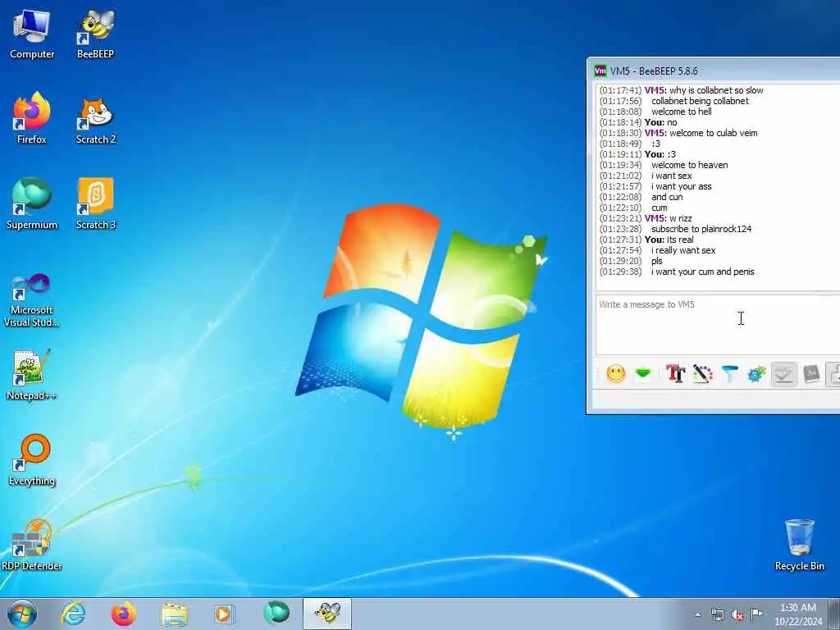
Task: Click the Show Desktop strip beside the clock
Action: pyautogui.click(x=834, y=614)
